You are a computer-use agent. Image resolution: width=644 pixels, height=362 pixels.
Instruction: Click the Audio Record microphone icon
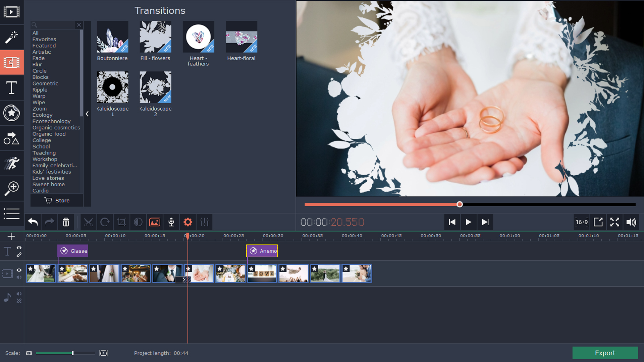click(x=171, y=222)
